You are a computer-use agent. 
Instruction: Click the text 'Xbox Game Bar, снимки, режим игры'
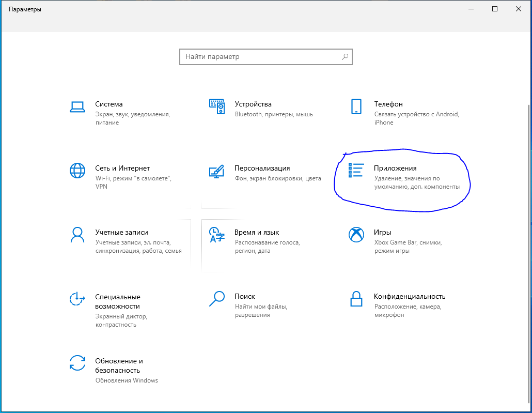click(x=408, y=247)
